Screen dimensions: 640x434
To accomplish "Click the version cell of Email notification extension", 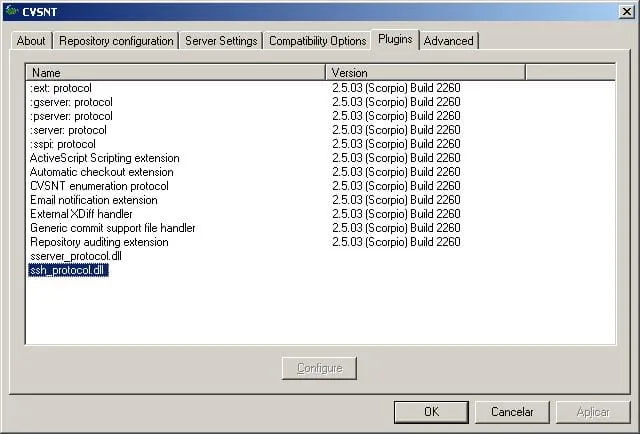I will (396, 200).
